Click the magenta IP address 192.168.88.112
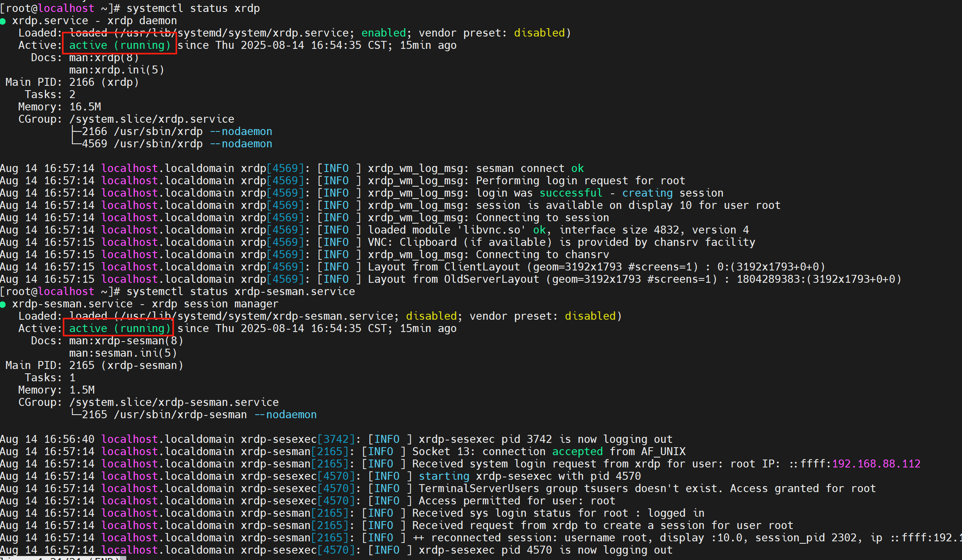 click(876, 464)
